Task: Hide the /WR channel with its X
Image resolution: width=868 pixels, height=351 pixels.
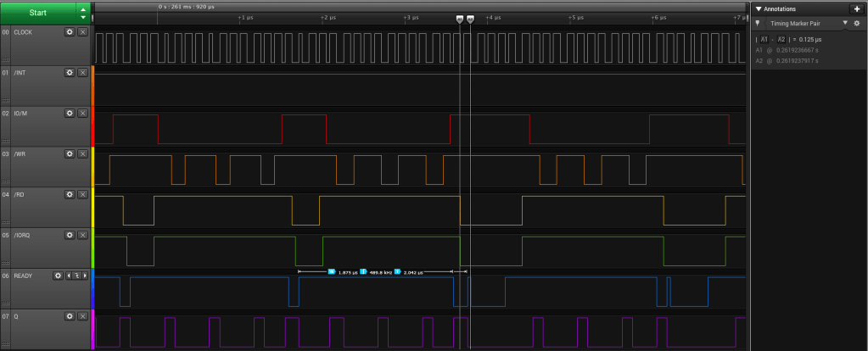Action: pyautogui.click(x=83, y=153)
